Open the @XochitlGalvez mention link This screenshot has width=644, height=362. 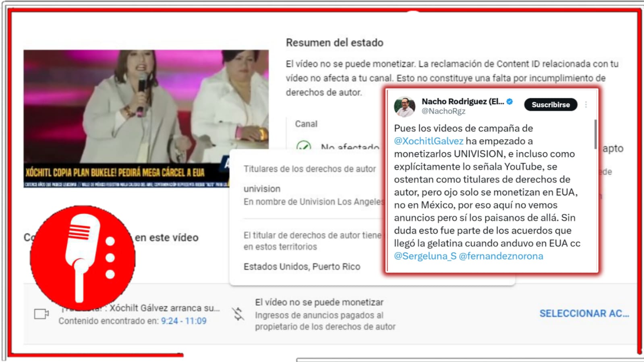click(x=429, y=141)
